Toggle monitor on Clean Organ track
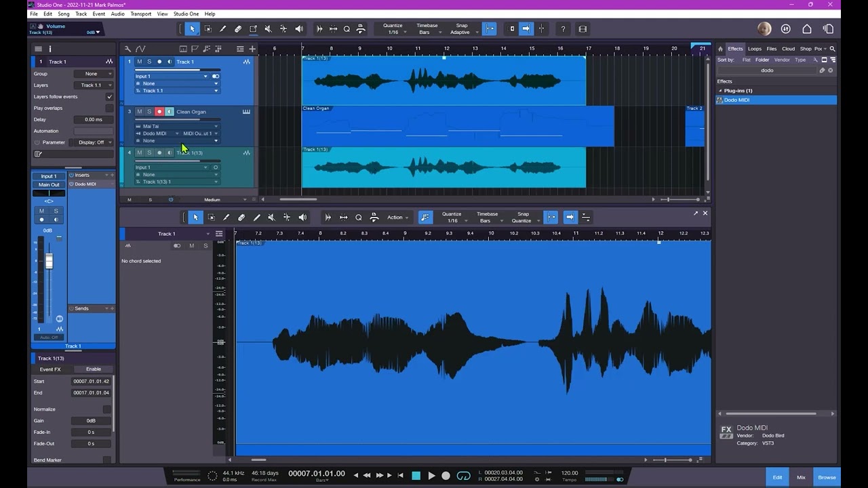Screen dimensions: 868x488 tap(169, 112)
